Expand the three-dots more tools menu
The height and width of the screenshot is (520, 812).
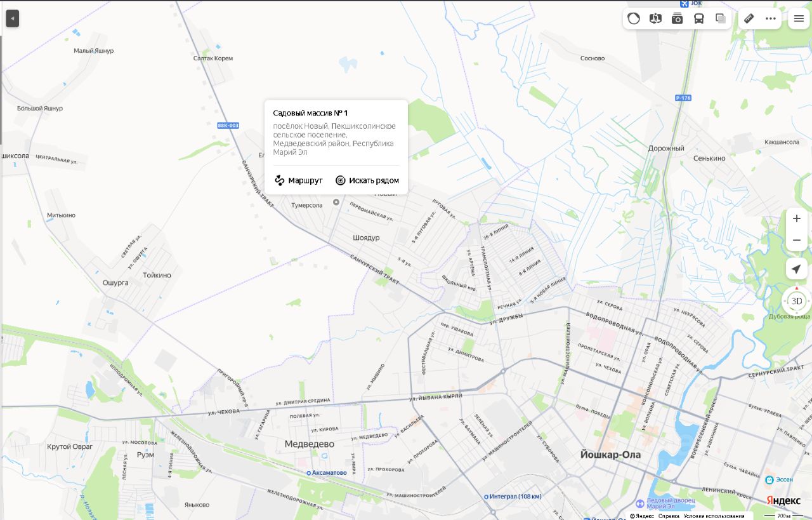(x=771, y=18)
